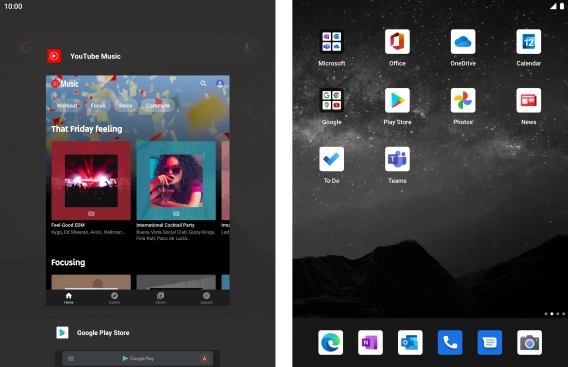This screenshot has width=568, height=367.
Task: Select the Commute chip in YouTube Music
Action: [x=158, y=105]
